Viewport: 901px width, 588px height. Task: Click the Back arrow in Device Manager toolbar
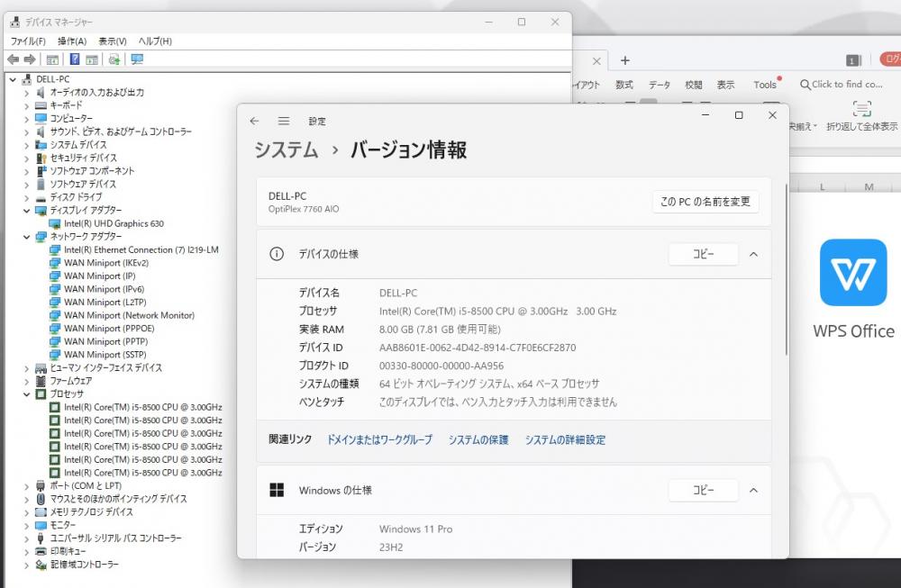tap(13, 59)
